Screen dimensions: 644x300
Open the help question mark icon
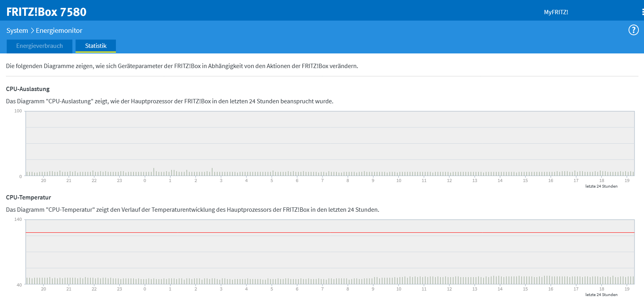tap(633, 30)
